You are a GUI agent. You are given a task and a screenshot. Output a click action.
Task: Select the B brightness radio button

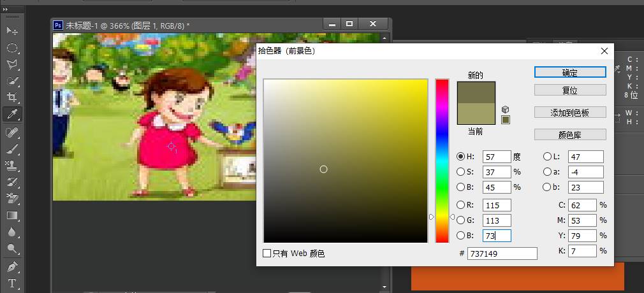coord(461,187)
